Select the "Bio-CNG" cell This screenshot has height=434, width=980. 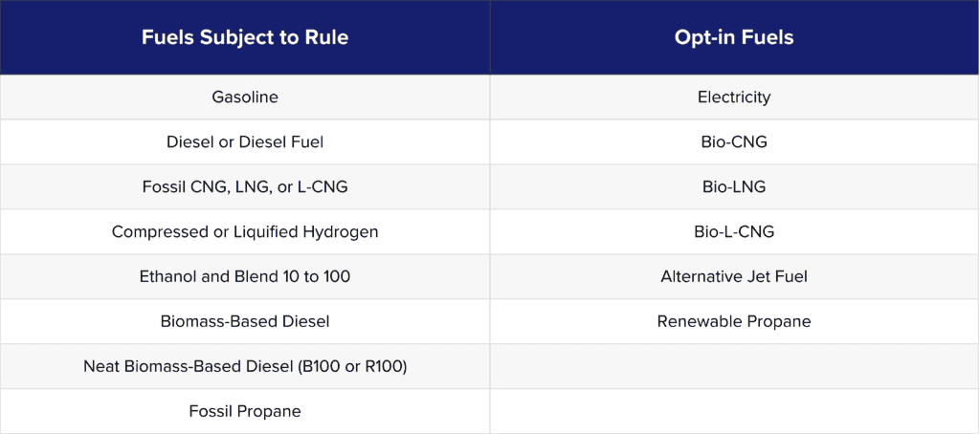coord(734,142)
